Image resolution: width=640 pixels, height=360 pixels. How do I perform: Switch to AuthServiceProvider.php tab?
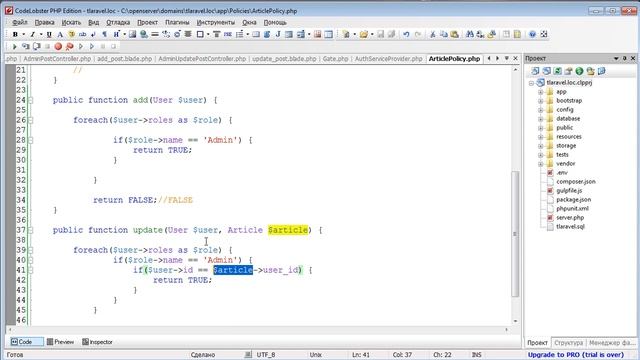389,59
